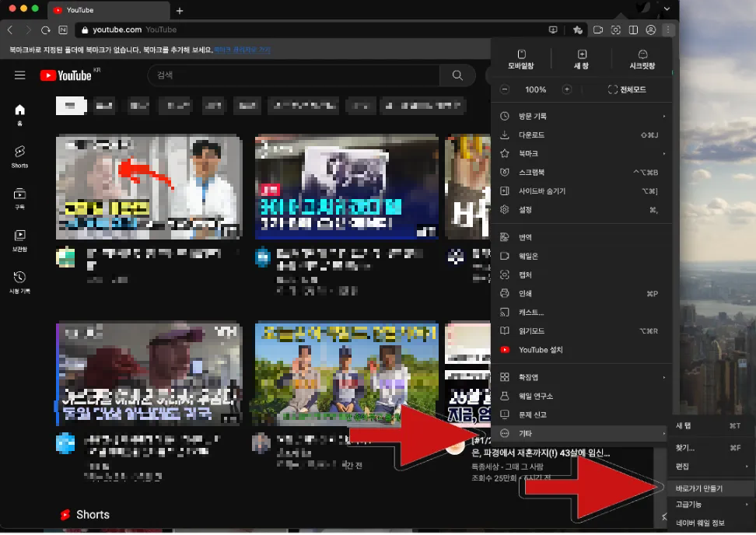Image resolution: width=756 pixels, height=535 pixels.
Task: Click bookmark star icon in toolbar
Action: click(578, 30)
